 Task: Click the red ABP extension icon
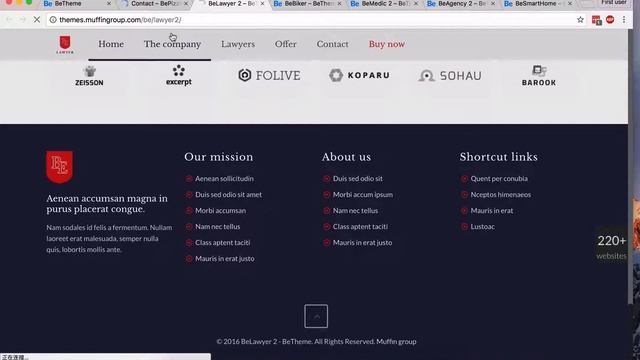click(x=610, y=20)
